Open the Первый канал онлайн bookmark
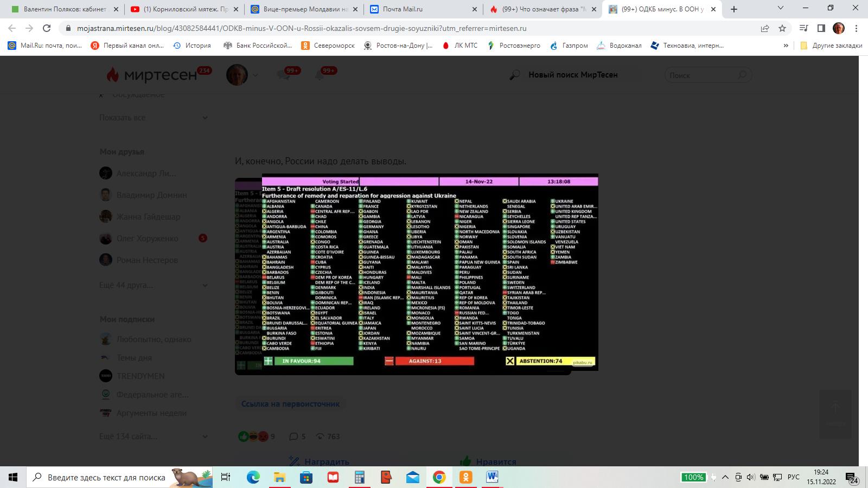The height and width of the screenshot is (488, 868). pos(127,46)
